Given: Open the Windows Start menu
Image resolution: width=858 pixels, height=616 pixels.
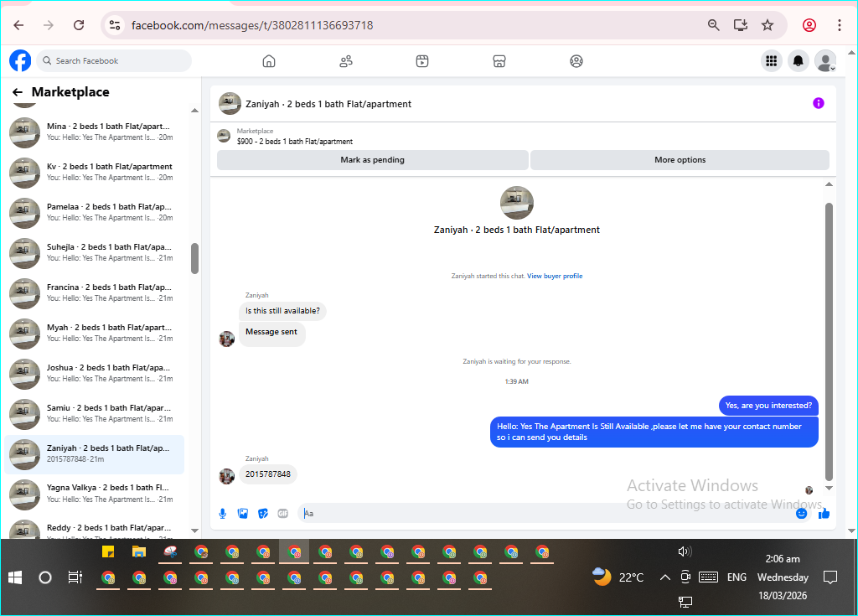Looking at the screenshot, I should 15,577.
